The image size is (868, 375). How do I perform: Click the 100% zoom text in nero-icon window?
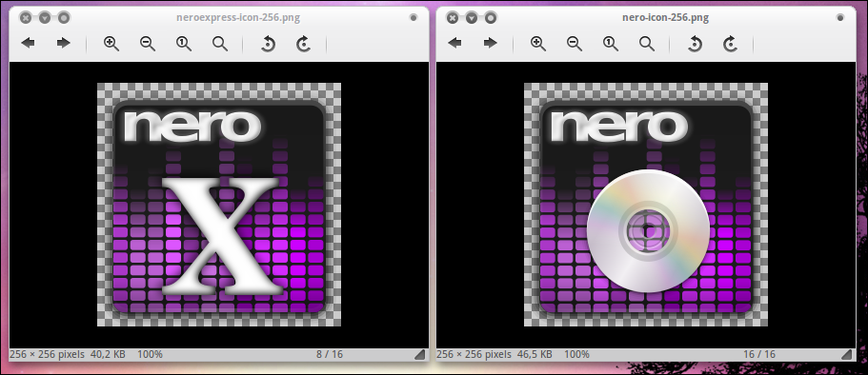click(x=576, y=354)
